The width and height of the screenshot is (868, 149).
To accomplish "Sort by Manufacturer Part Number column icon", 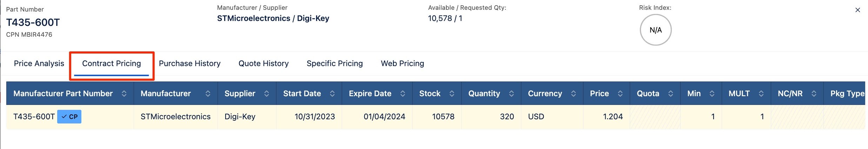I will [124, 93].
